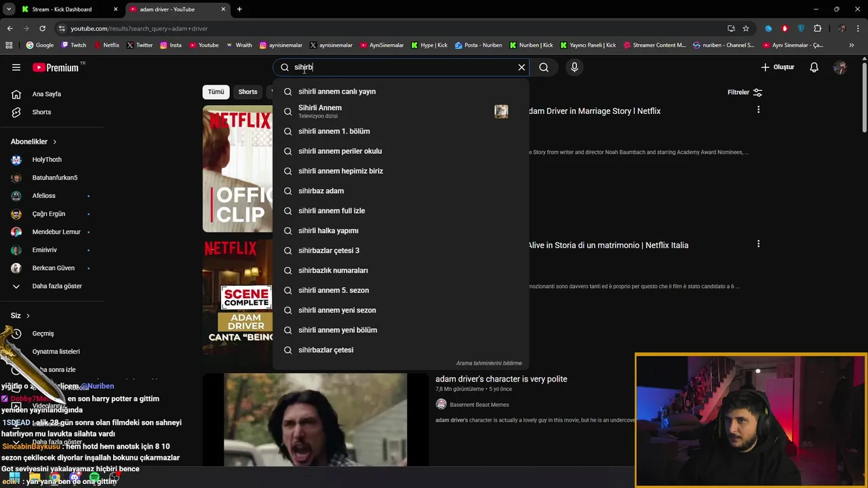Viewport: 868px width, 488px height.
Task: Open the Insta bookmark
Action: [171, 45]
